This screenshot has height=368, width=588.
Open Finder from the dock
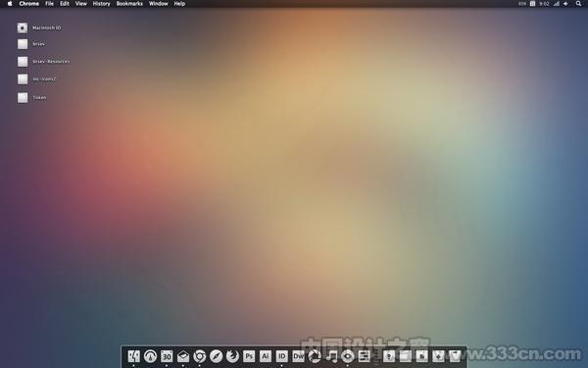tap(134, 356)
